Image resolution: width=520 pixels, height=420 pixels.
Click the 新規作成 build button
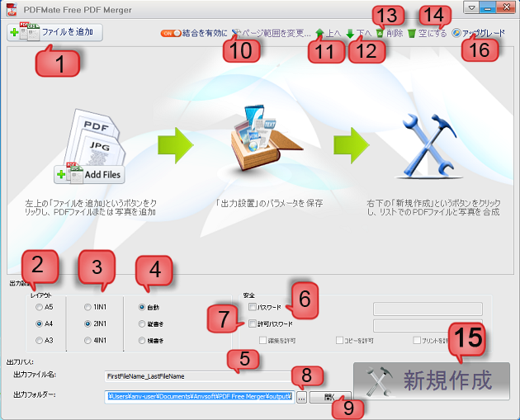pyautogui.click(x=432, y=381)
